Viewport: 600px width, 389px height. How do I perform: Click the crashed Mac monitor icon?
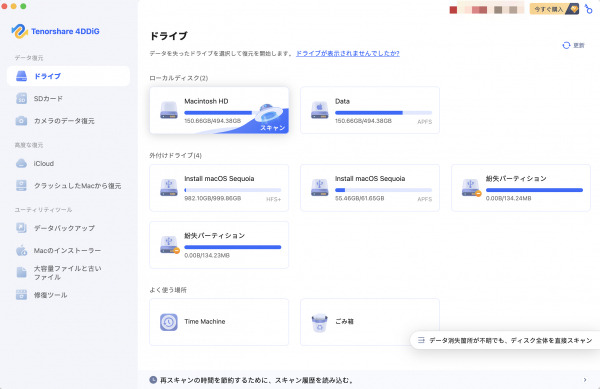click(x=21, y=186)
